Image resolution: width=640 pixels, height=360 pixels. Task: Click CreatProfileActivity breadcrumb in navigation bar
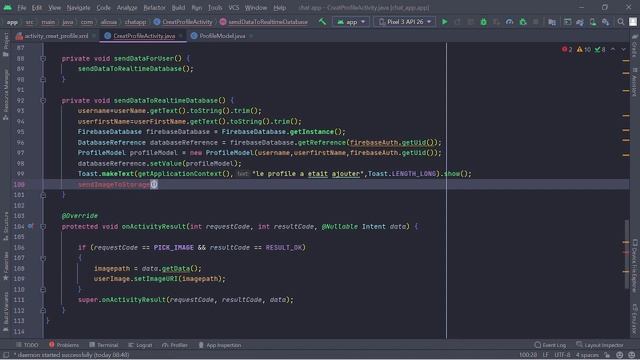pos(183,22)
